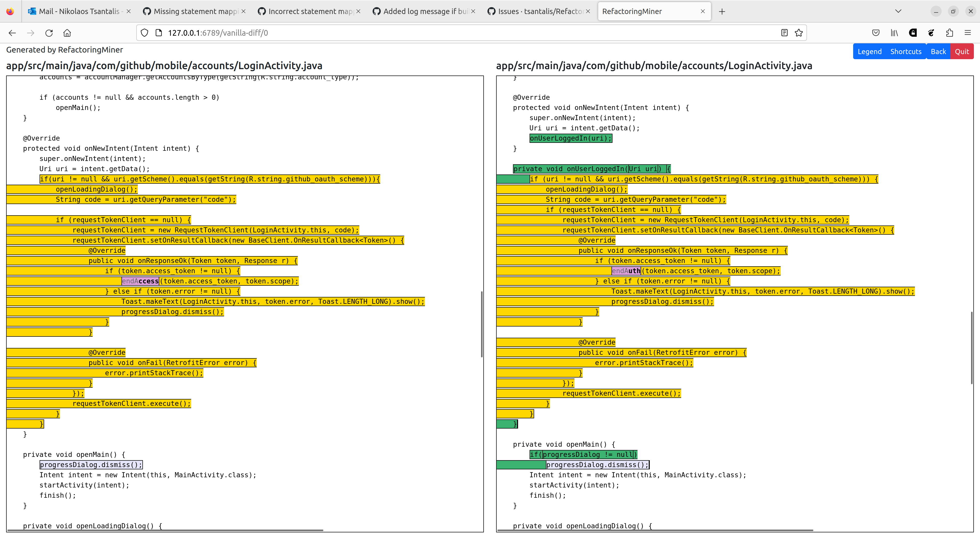
Task: Click the Generated by RefactoringMiner text
Action: 65,50
